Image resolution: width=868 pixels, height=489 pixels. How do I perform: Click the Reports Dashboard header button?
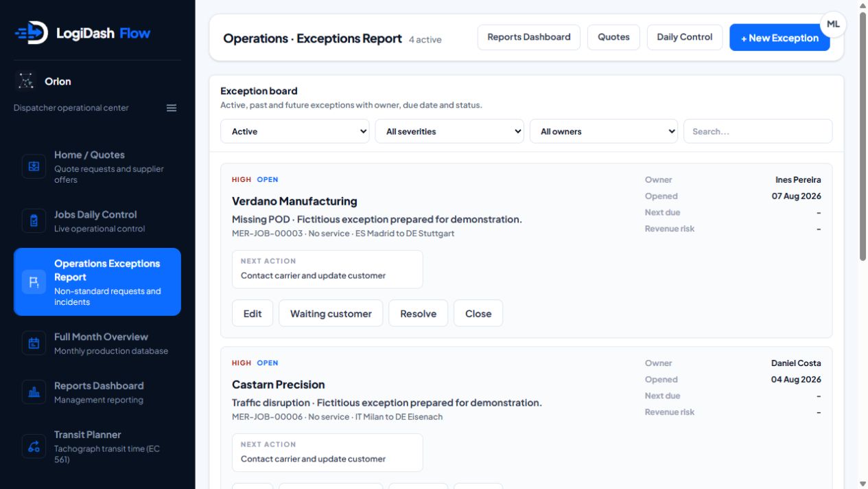coord(529,37)
